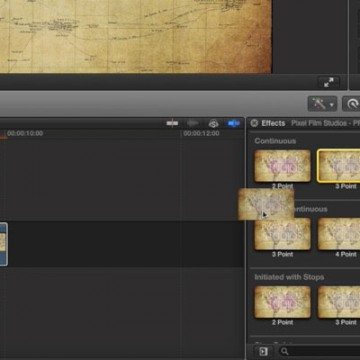
Task: Select the highlighted Continuous 3 Point effect
Action: click(x=339, y=166)
